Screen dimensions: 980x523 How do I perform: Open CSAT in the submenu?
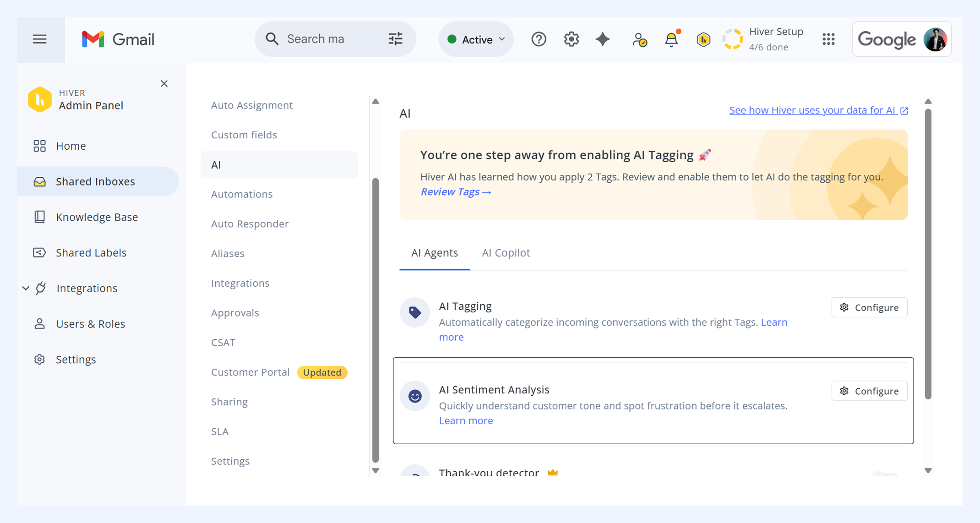[223, 343]
